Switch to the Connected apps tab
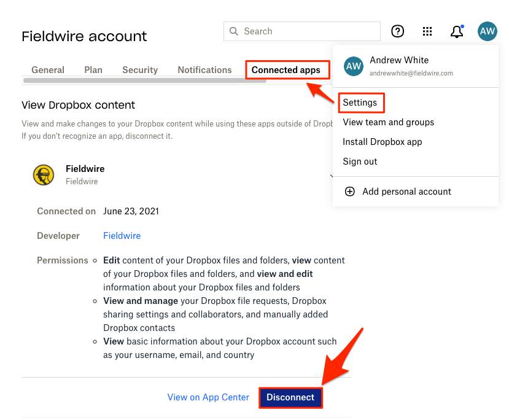Image resolution: width=509 pixels, height=420 pixels. pyautogui.click(x=287, y=69)
